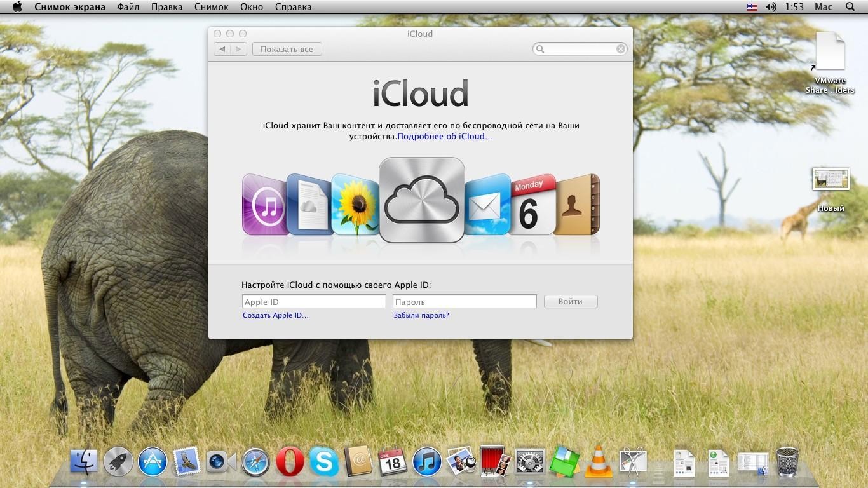Launch Opera browser from the Dock

click(290, 462)
